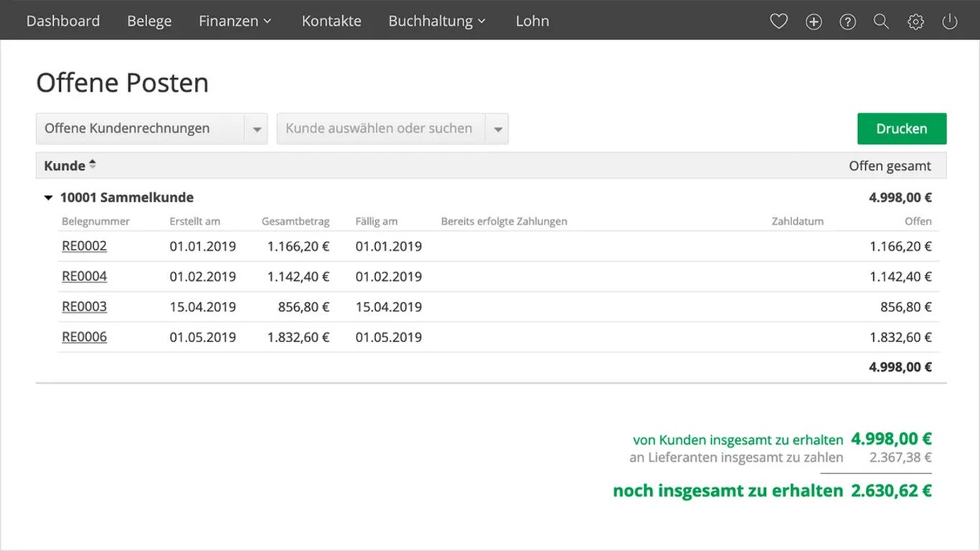Click 'von Kunden insgesamt zu erhalten' label

pyautogui.click(x=738, y=440)
